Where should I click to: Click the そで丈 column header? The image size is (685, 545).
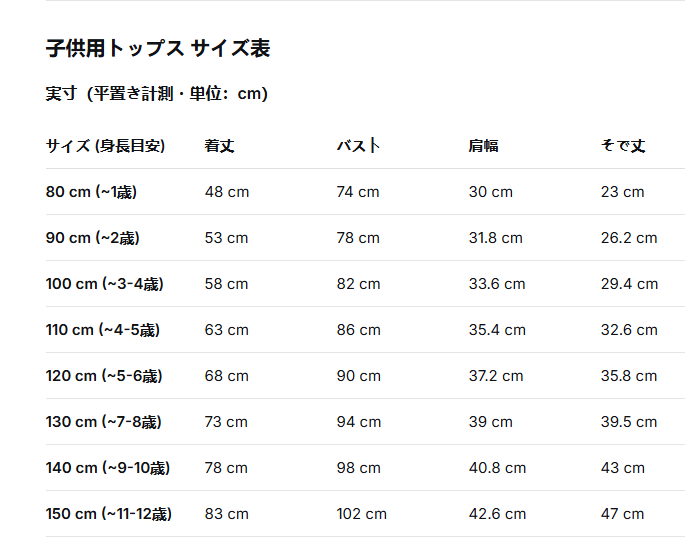coord(623,146)
